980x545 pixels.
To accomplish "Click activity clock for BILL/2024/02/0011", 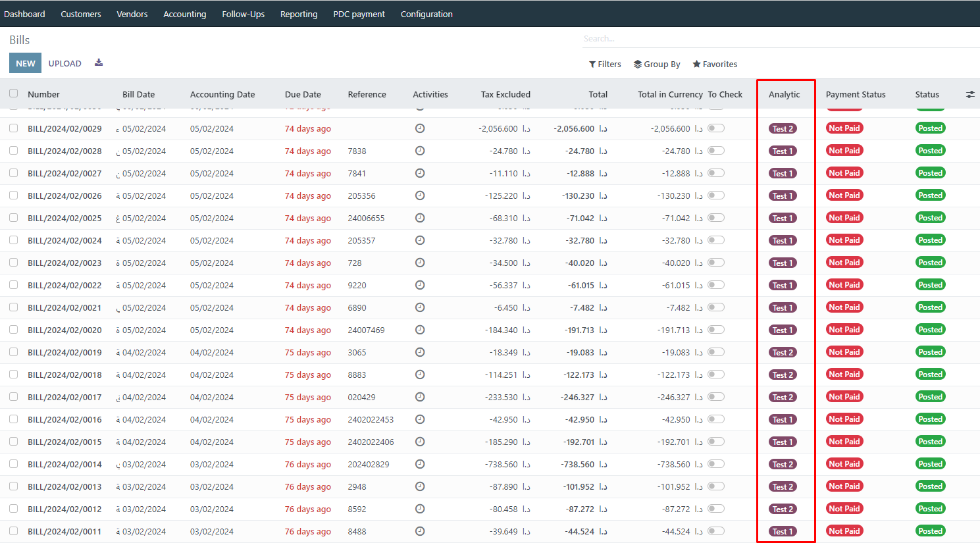I will tap(420, 531).
